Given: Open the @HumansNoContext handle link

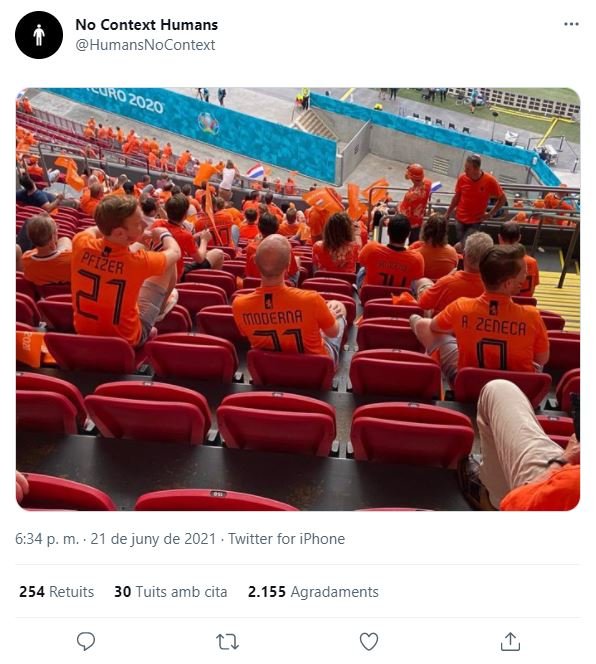Looking at the screenshot, I should [x=145, y=45].
